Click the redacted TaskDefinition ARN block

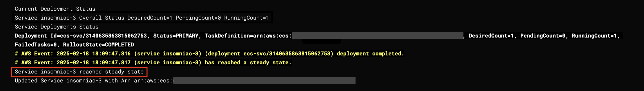click(x=378, y=36)
